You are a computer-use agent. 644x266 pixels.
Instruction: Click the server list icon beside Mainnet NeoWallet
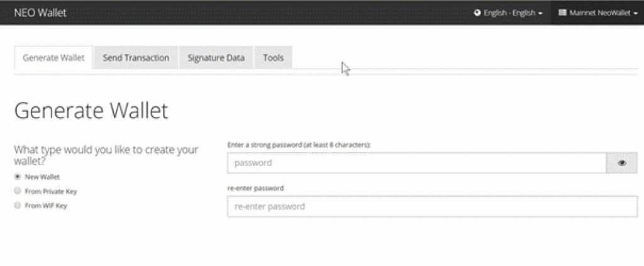[x=562, y=13]
